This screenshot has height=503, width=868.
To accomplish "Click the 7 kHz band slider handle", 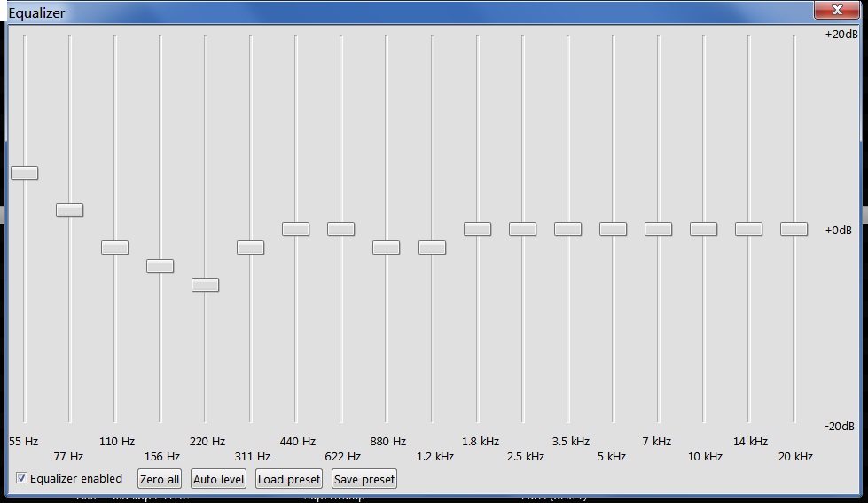I will tap(658, 229).
